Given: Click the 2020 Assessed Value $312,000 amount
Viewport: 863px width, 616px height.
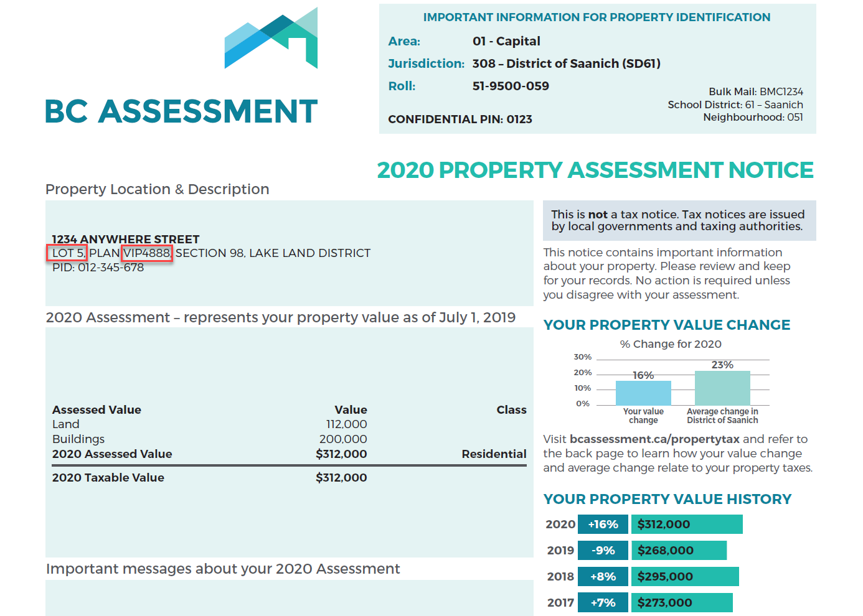Looking at the screenshot, I should [x=341, y=454].
